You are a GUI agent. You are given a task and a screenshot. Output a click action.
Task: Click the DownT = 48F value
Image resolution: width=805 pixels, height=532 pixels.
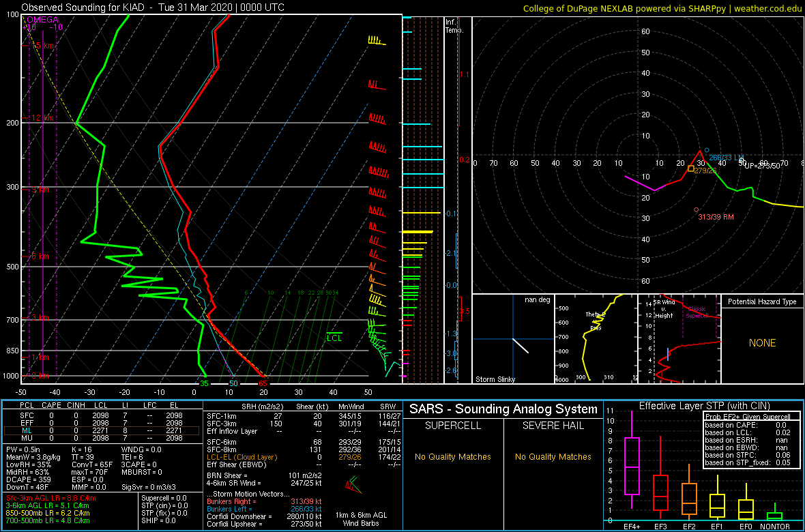coord(26,486)
